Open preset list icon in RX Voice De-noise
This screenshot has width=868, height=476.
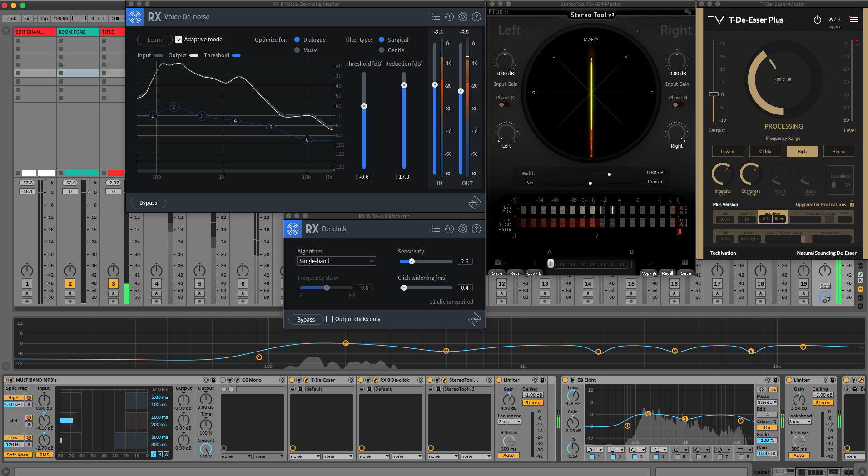click(x=435, y=17)
